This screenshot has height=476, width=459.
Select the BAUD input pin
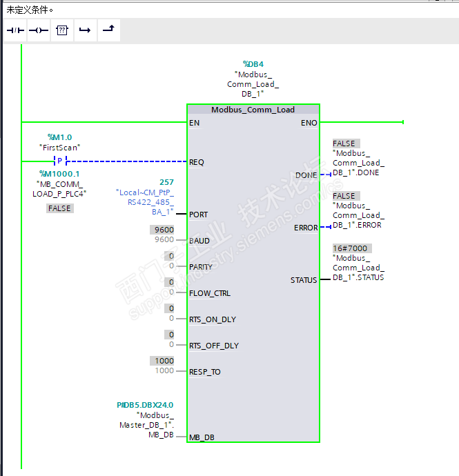coord(199,241)
